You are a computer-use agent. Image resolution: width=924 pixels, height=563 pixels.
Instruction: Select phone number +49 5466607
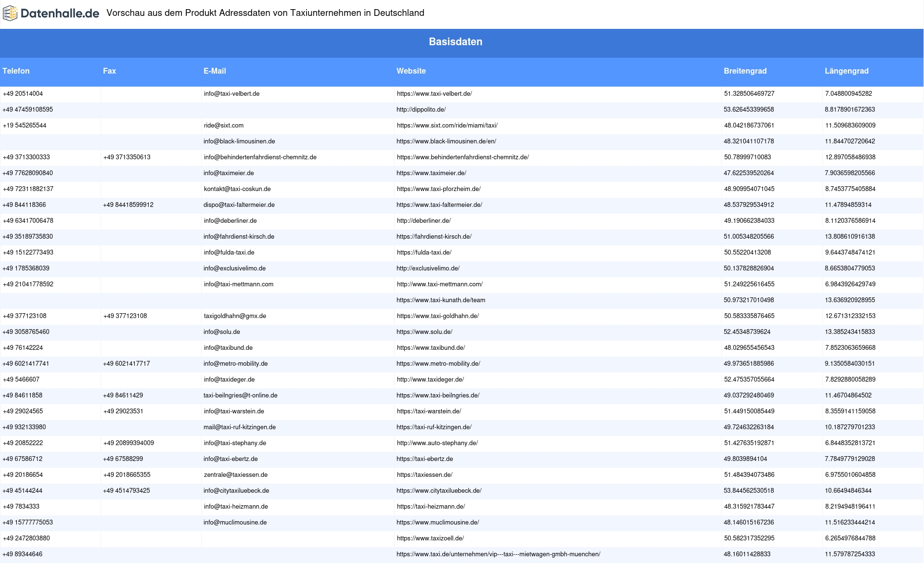(x=21, y=380)
